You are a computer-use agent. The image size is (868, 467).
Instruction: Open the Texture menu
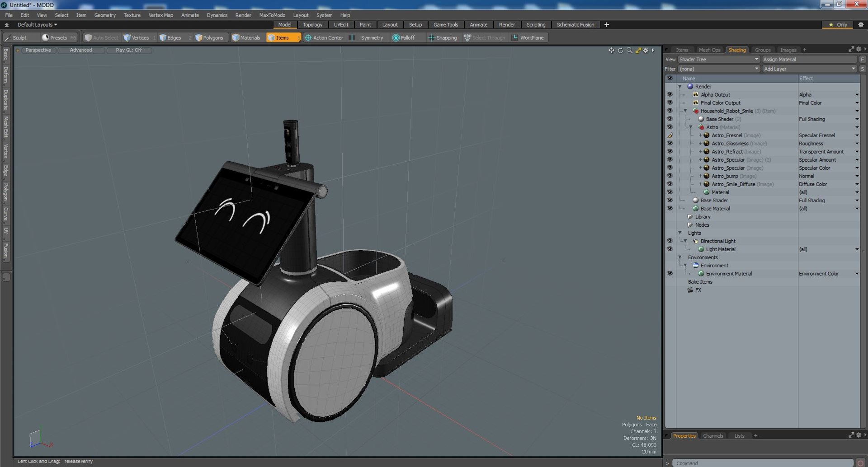pos(132,15)
